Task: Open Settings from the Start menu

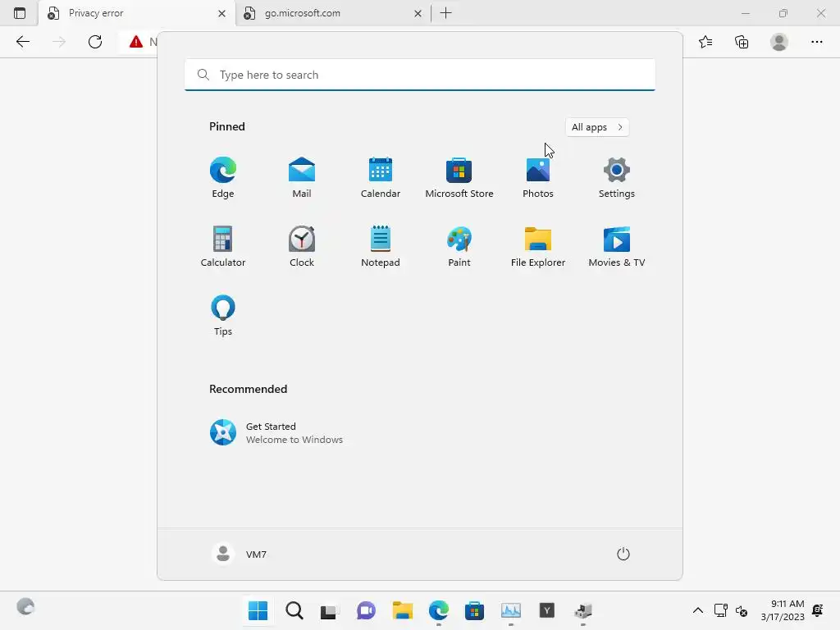Action: (x=617, y=177)
